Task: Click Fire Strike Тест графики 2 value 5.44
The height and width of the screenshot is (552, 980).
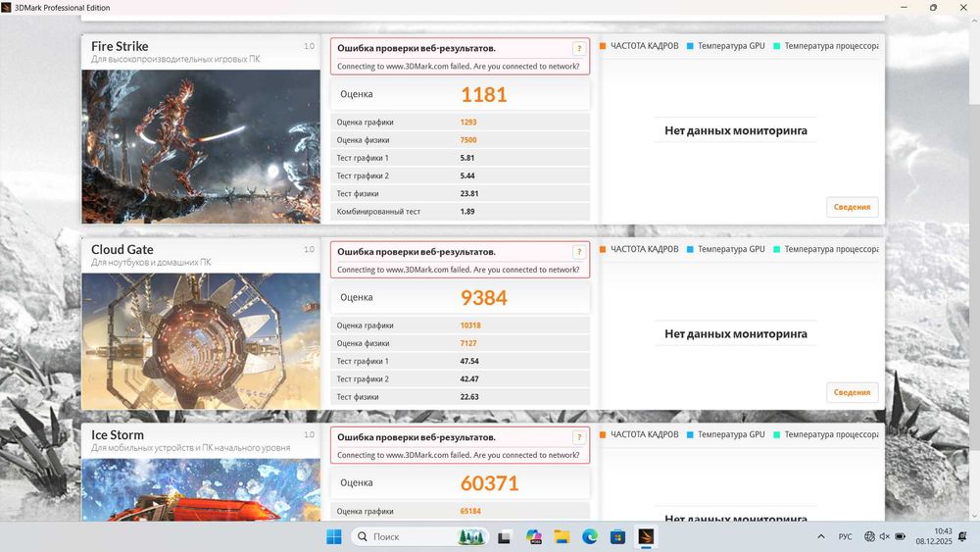Action: pos(467,176)
